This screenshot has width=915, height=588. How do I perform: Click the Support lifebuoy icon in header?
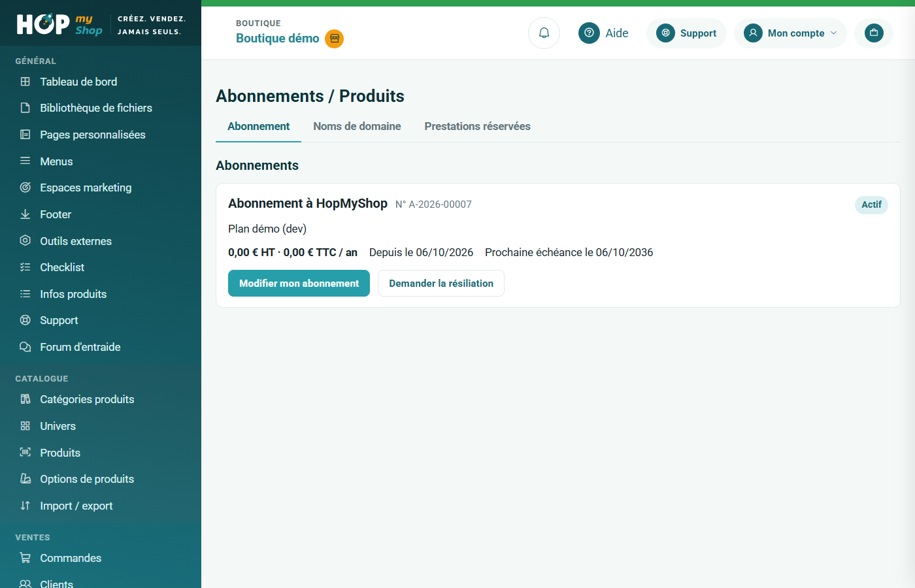point(665,33)
